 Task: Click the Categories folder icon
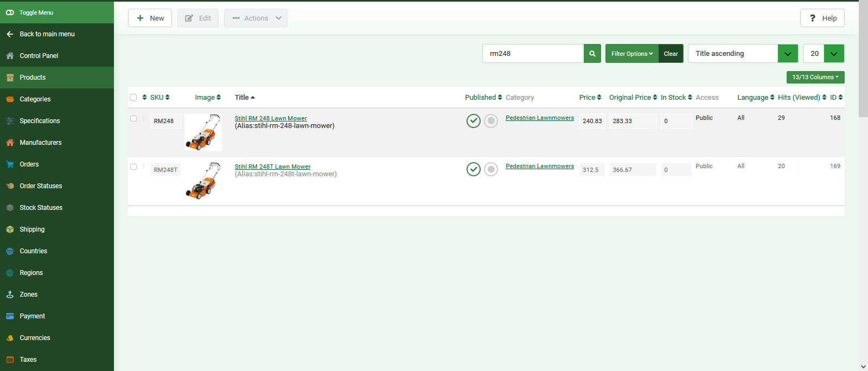tap(10, 99)
